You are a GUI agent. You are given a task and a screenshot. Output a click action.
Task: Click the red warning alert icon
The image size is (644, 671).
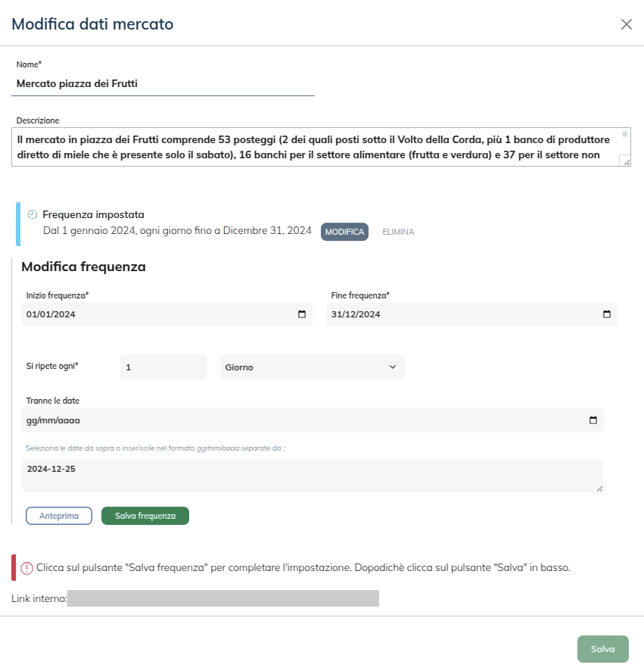pos(27,567)
